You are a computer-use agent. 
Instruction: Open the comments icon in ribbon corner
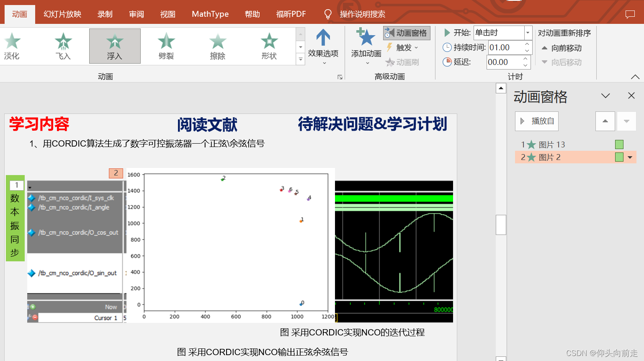pos(630,14)
